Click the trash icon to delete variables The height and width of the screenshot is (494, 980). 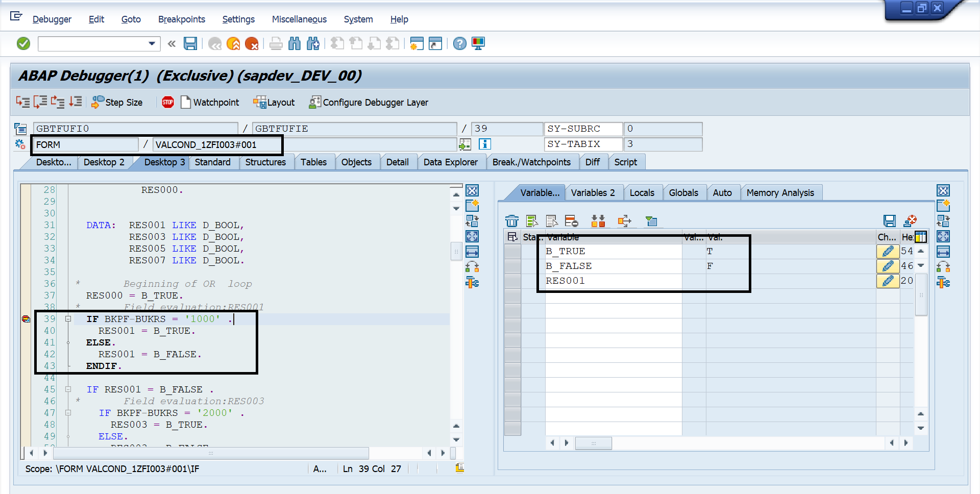pos(512,221)
